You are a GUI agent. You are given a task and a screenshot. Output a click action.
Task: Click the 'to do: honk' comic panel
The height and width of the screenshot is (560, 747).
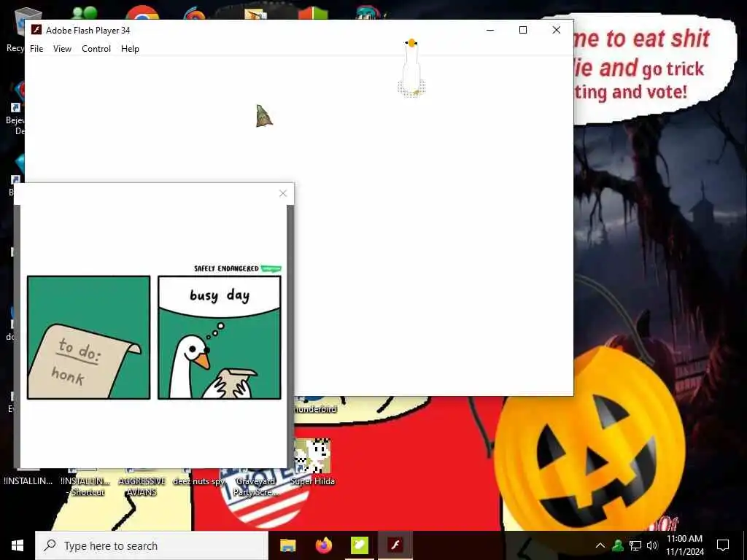[88, 337]
